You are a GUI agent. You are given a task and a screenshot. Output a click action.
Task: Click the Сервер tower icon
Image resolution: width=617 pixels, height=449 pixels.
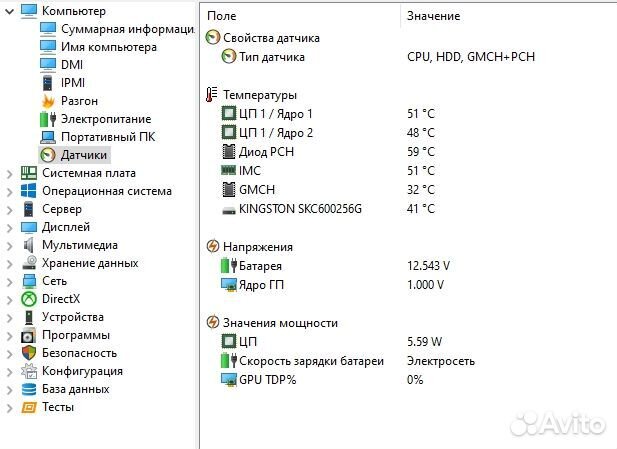click(28, 209)
